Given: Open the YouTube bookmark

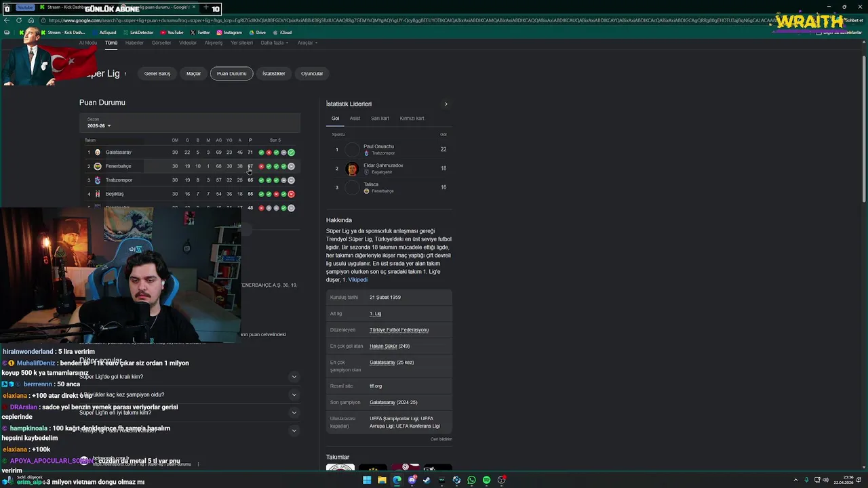Looking at the screenshot, I should coord(172,33).
